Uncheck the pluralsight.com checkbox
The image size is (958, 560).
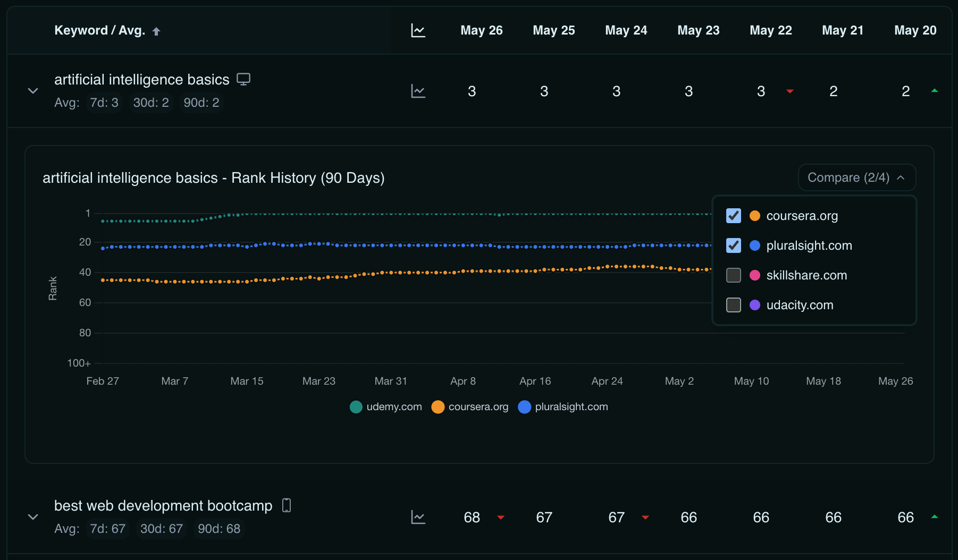coord(734,245)
